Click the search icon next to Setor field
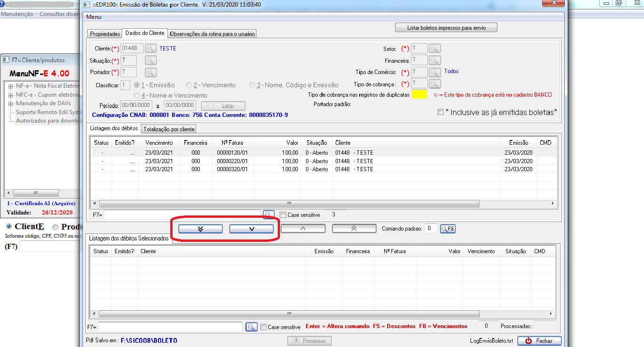This screenshot has width=644, height=347. click(435, 48)
